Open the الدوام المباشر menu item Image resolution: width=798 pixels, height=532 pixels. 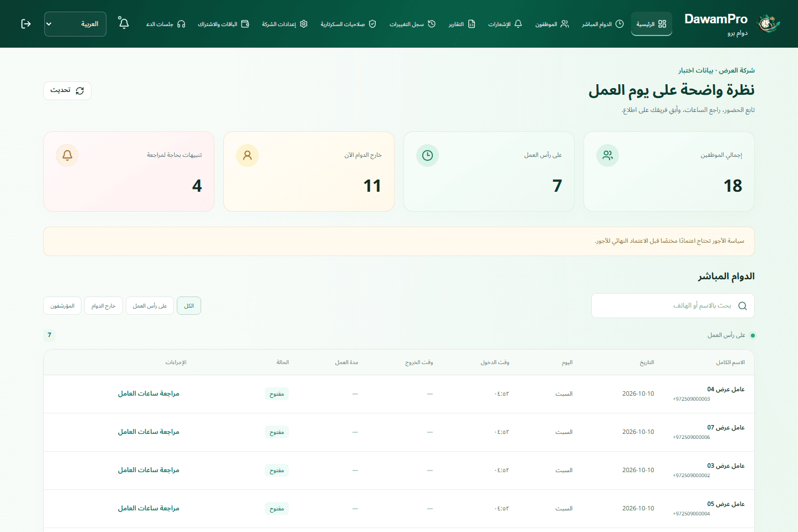click(x=602, y=24)
